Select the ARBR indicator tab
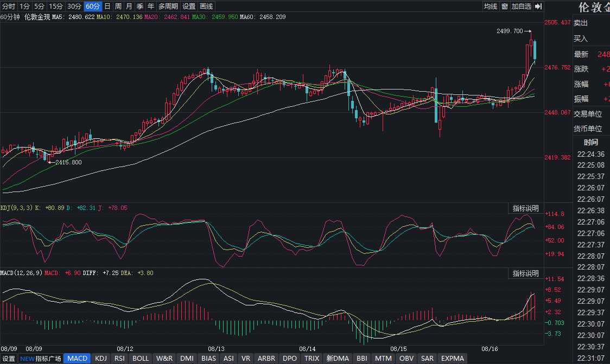The width and height of the screenshot is (610, 364). click(x=266, y=359)
